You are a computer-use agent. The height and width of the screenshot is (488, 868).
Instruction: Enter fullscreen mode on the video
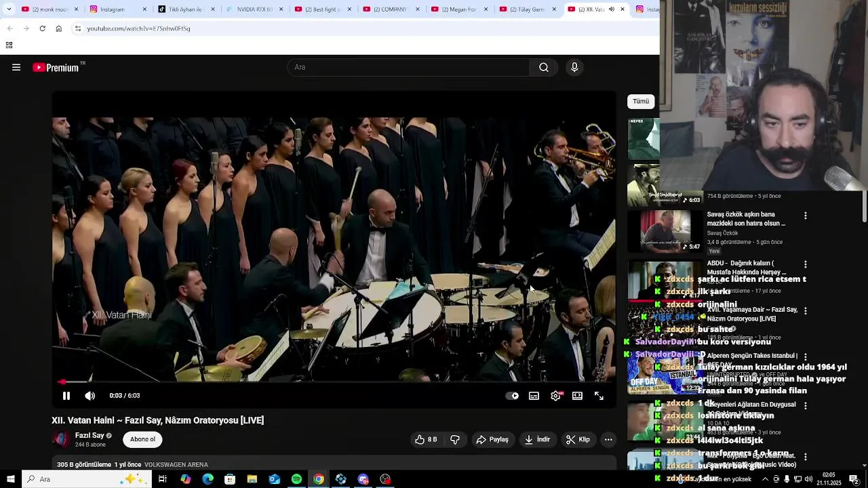(599, 396)
